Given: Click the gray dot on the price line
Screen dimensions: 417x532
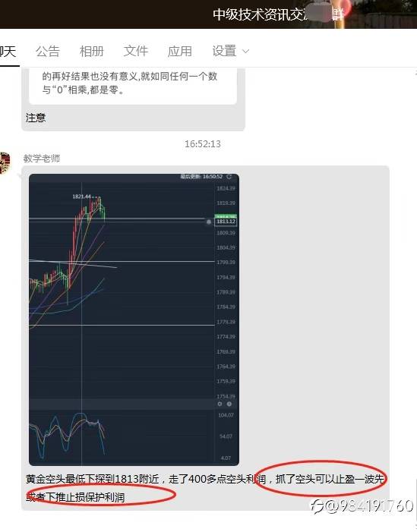Looking at the screenshot, I should (209, 222).
